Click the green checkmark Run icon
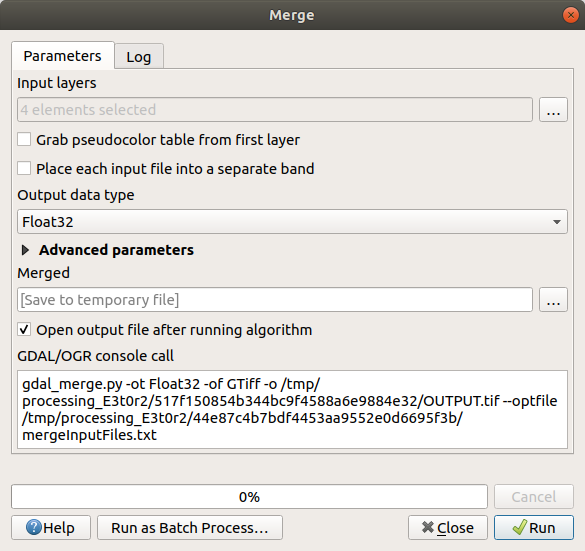The image size is (585, 551). pyautogui.click(x=519, y=527)
